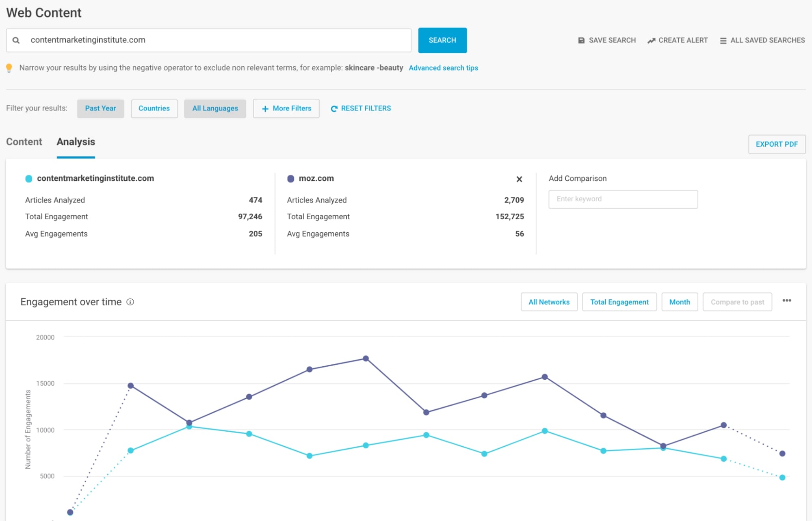
Task: Click the Export PDF button
Action: tap(777, 144)
